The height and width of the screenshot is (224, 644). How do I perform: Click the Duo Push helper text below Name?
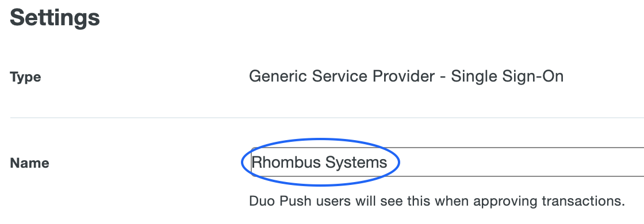[437, 202]
